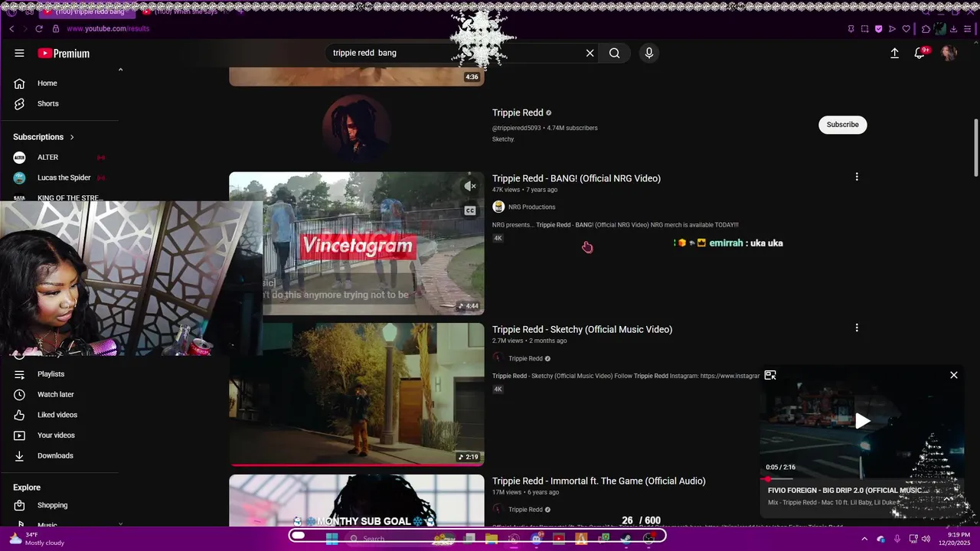This screenshot has width=980, height=551.
Task: Subscribe to Trippie Redd channel
Action: tap(842, 125)
